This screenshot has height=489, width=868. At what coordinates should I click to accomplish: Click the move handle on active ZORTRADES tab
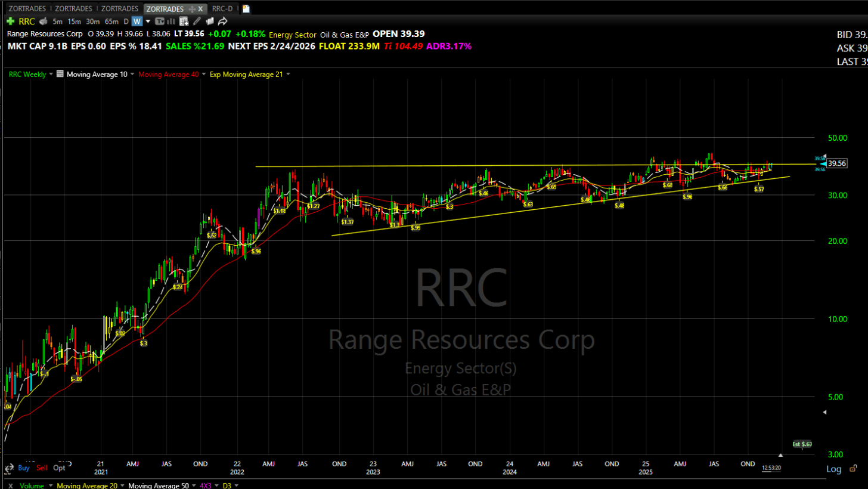pos(192,9)
